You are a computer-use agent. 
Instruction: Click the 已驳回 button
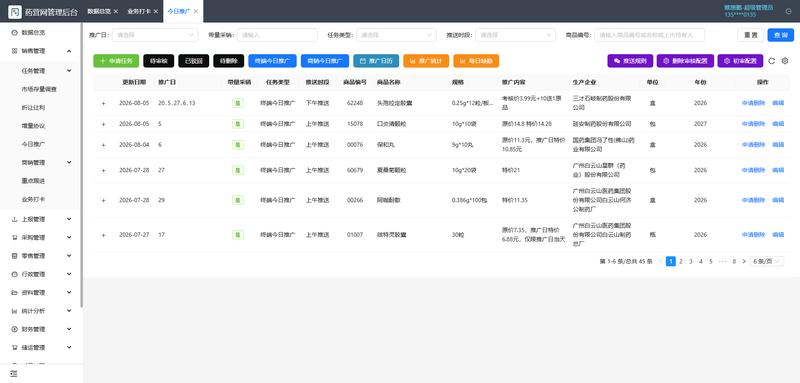[194, 61]
